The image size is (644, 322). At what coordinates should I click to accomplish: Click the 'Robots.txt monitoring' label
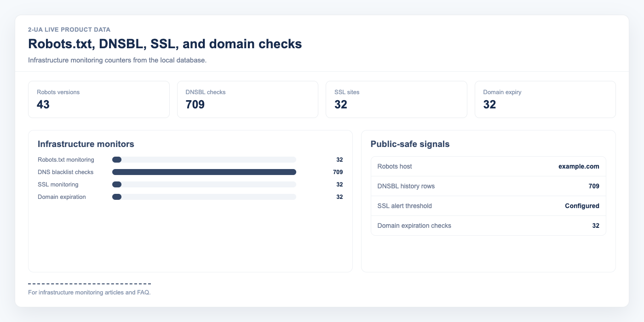[x=66, y=160]
